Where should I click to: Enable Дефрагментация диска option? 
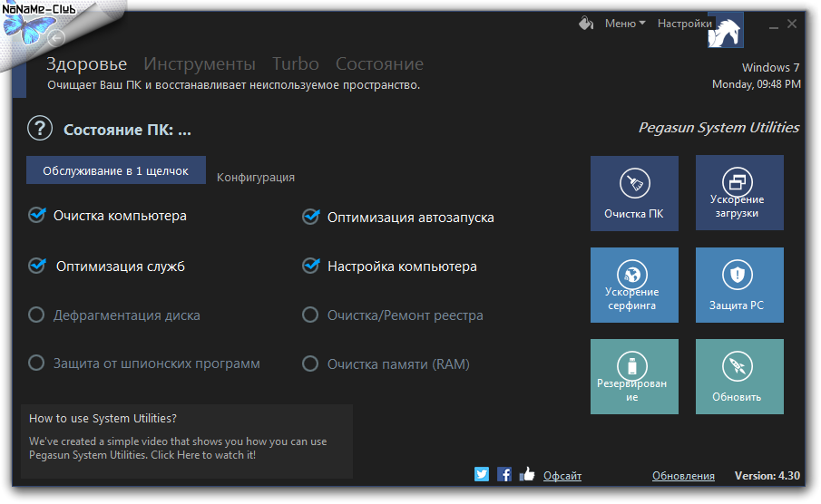click(36, 315)
